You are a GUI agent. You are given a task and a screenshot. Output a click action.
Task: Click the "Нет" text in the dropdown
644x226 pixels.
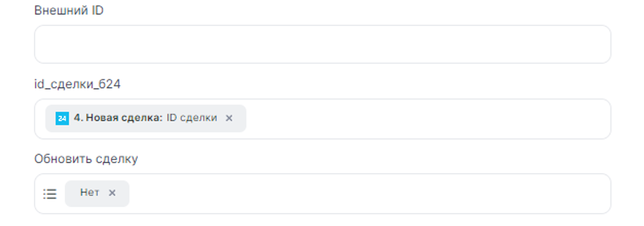point(89,193)
